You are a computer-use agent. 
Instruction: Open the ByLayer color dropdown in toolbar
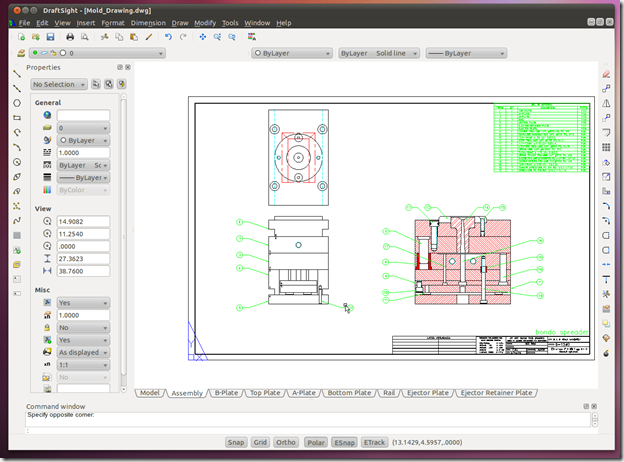(292, 53)
